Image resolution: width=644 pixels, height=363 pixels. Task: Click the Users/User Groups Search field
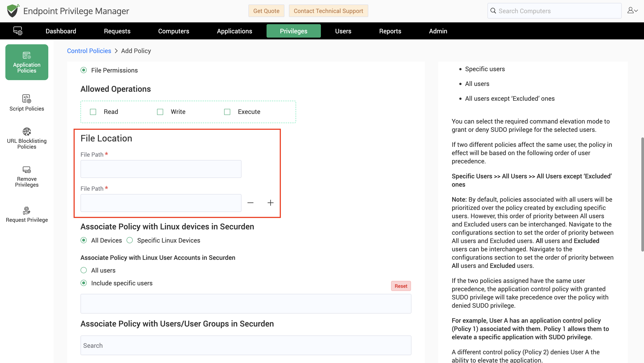coord(246,346)
